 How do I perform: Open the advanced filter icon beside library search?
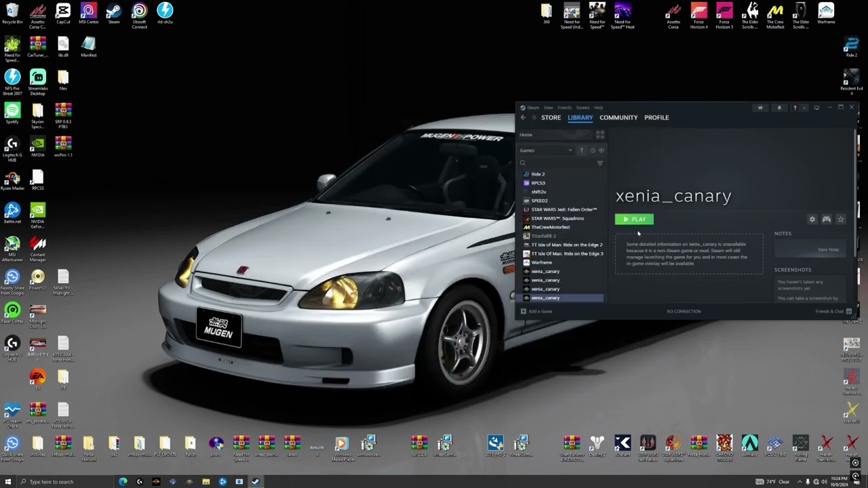pyautogui.click(x=600, y=163)
